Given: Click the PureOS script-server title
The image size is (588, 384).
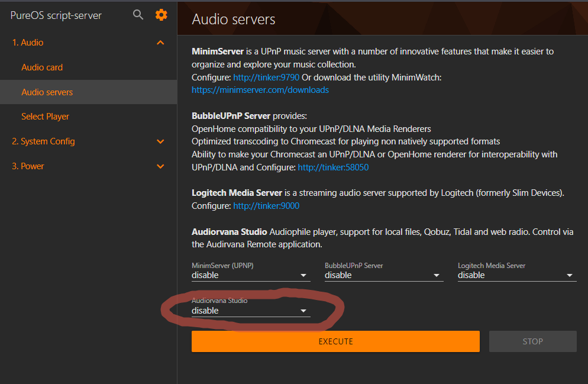Looking at the screenshot, I should coord(56,15).
